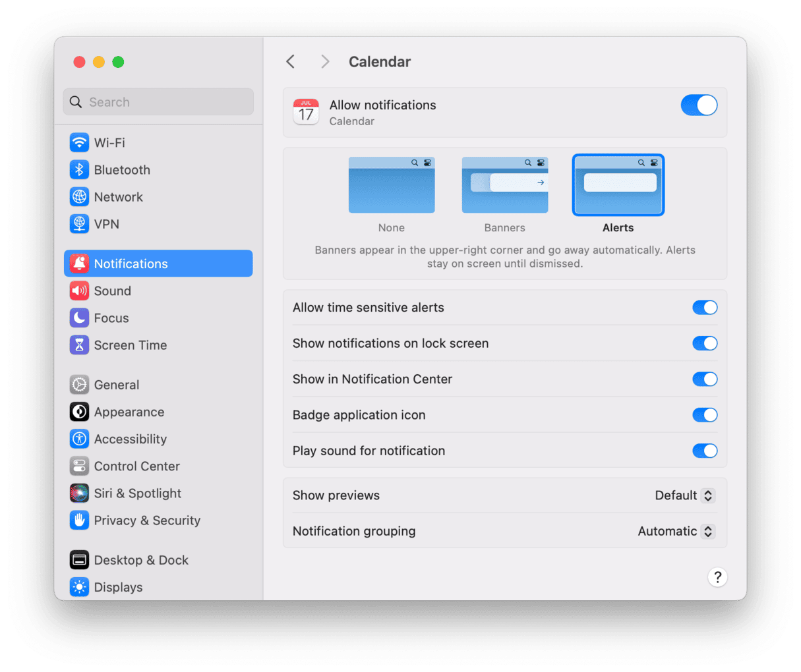The width and height of the screenshot is (801, 672).
Task: Click the Privacy & Security hand icon
Action: (79, 520)
